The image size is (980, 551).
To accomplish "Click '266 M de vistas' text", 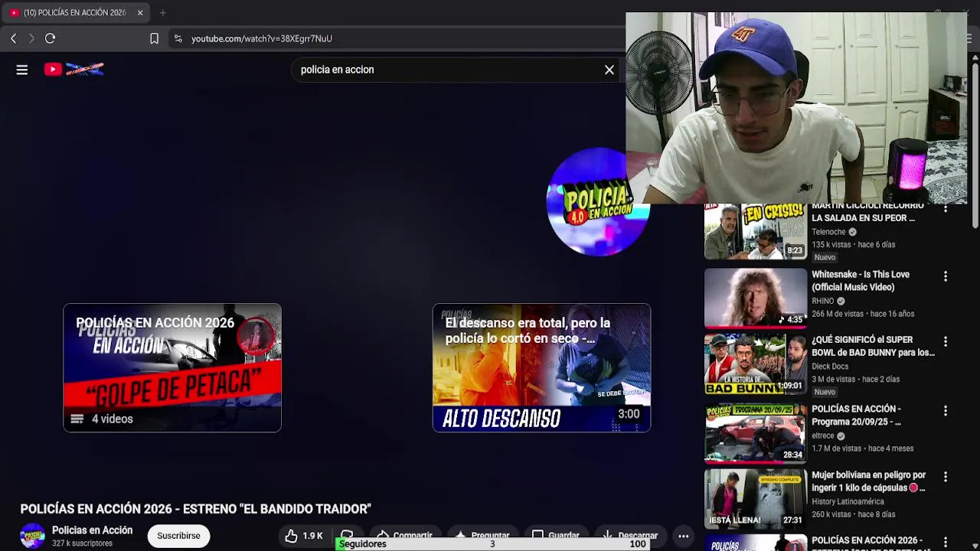I will [837, 314].
